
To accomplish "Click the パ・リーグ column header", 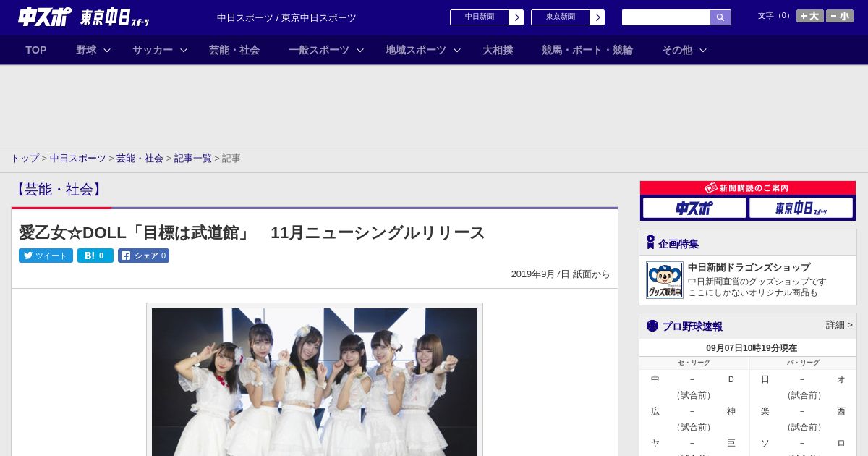I will pyautogui.click(x=803, y=363).
